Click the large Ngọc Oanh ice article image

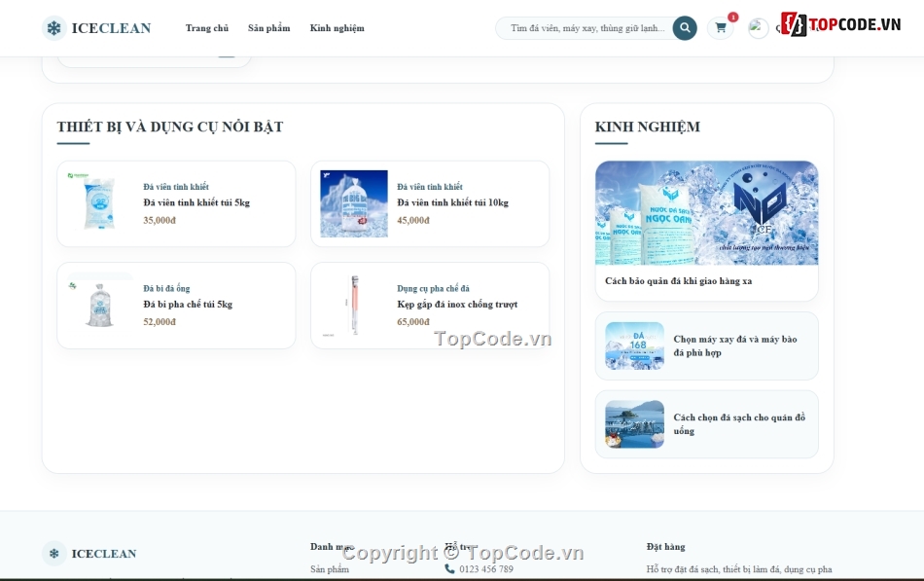click(x=706, y=213)
